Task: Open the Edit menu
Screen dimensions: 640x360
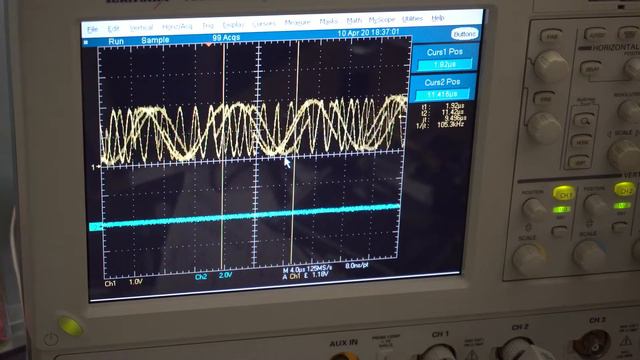Action: pos(113,28)
